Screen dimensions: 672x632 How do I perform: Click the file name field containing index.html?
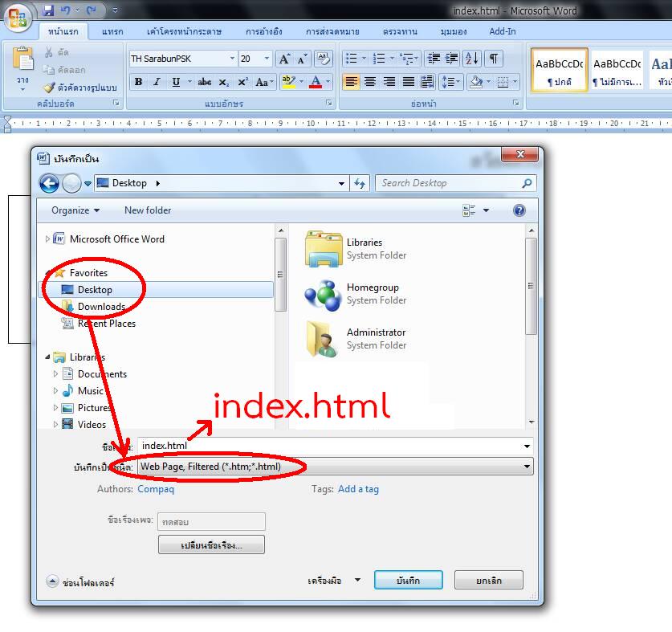click(x=329, y=446)
